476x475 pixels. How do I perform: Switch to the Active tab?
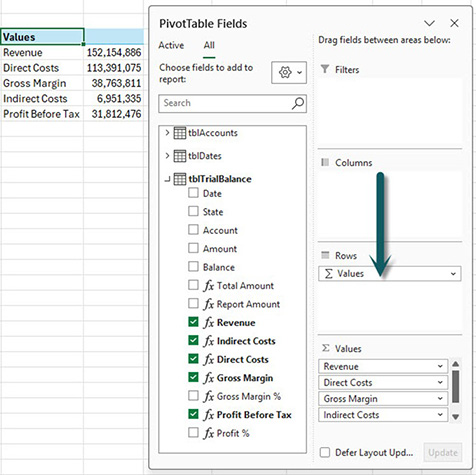[x=171, y=45]
